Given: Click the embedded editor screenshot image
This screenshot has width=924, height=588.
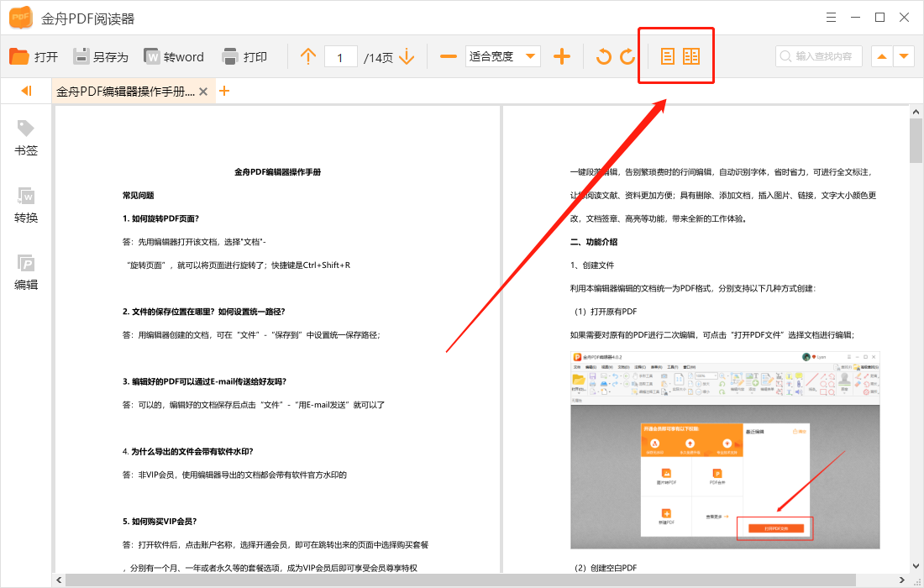Looking at the screenshot, I should point(725,450).
